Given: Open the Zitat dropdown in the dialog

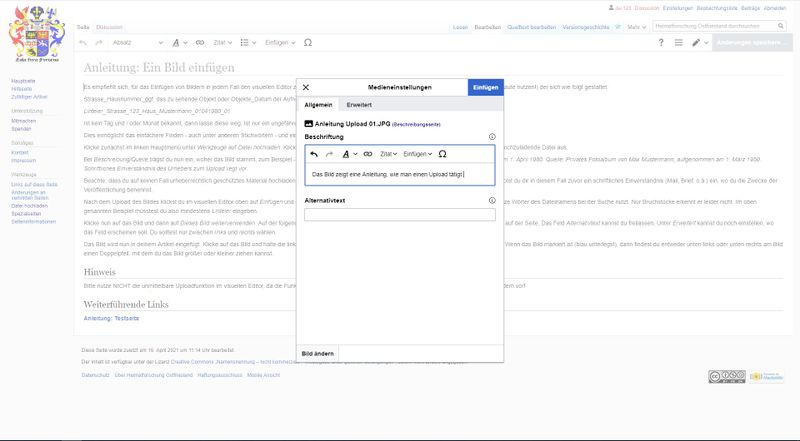Looking at the screenshot, I should point(388,154).
